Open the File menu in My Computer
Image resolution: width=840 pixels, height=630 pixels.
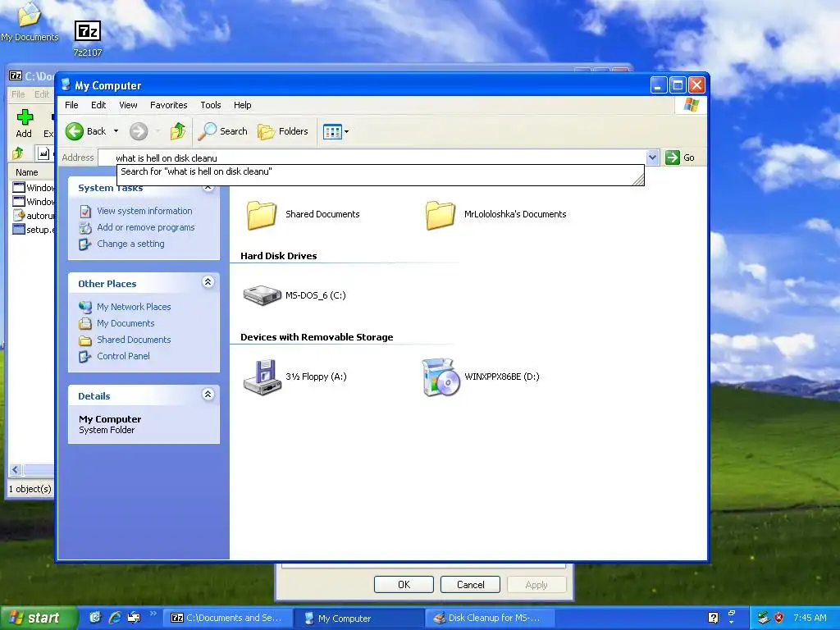tap(71, 105)
